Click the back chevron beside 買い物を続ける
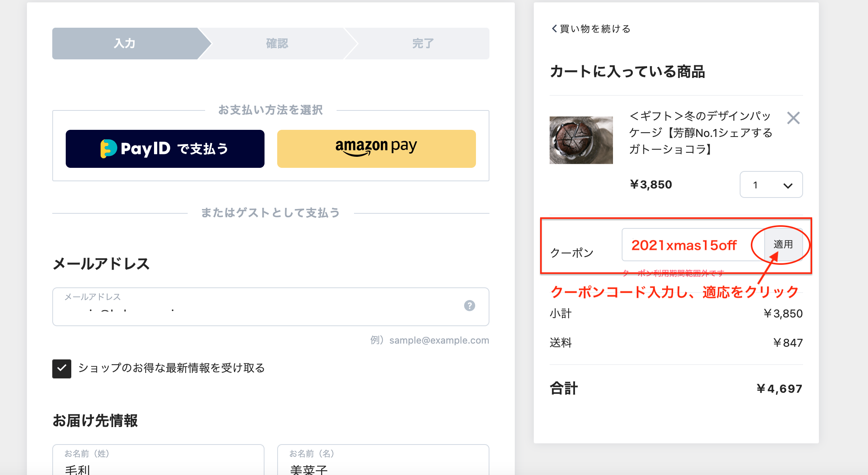This screenshot has height=475, width=868. pos(554,28)
